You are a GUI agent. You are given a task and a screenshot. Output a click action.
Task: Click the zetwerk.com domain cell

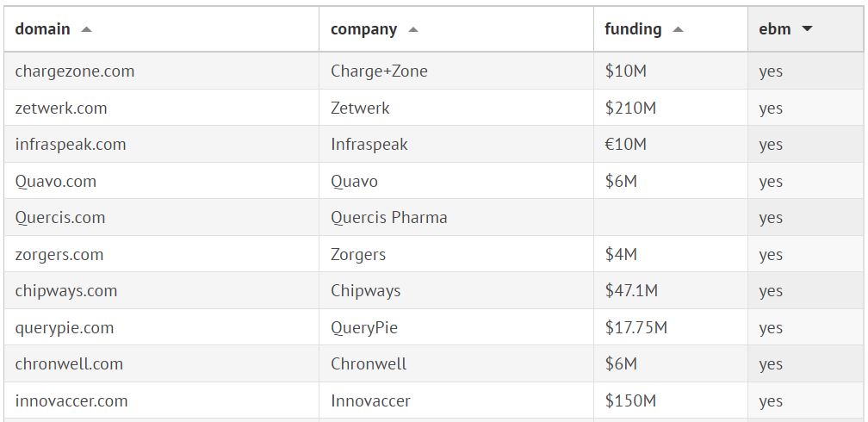(x=61, y=109)
